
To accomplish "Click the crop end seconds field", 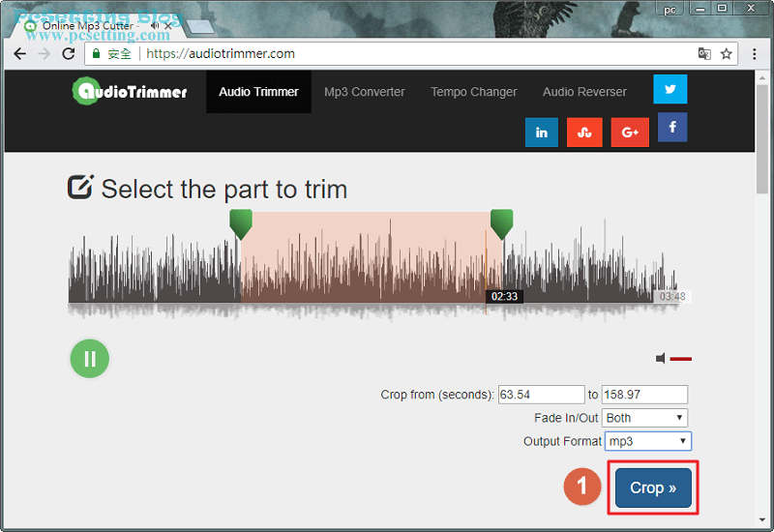I will point(644,395).
